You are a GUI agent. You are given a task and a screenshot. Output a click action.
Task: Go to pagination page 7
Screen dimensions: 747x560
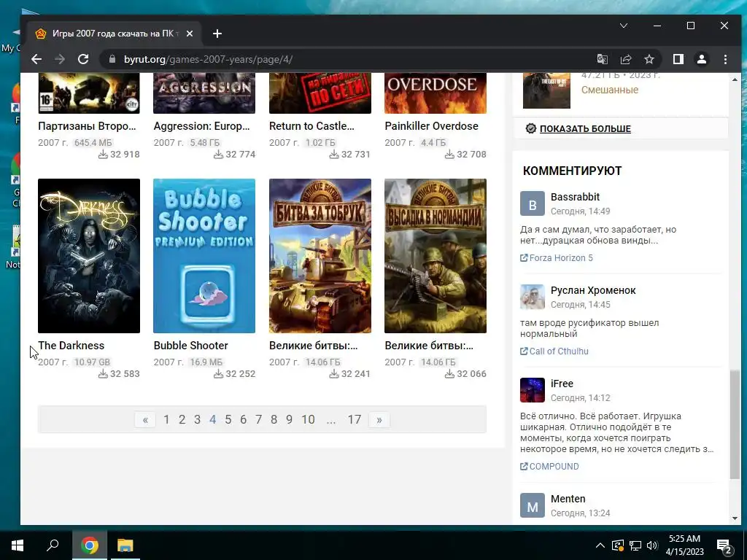point(259,419)
